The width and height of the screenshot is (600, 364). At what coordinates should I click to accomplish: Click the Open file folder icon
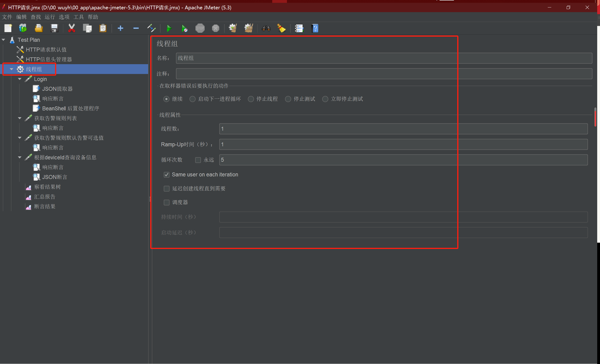tap(38, 28)
